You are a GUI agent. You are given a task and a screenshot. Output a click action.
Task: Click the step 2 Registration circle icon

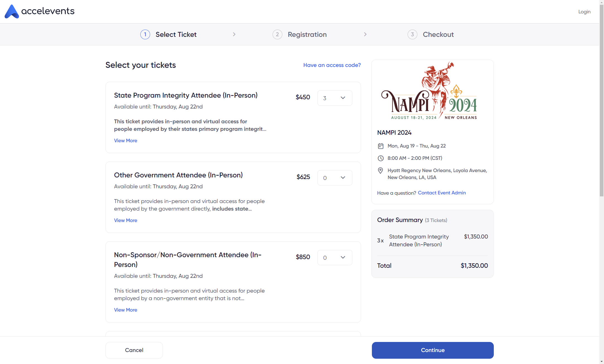tap(277, 34)
